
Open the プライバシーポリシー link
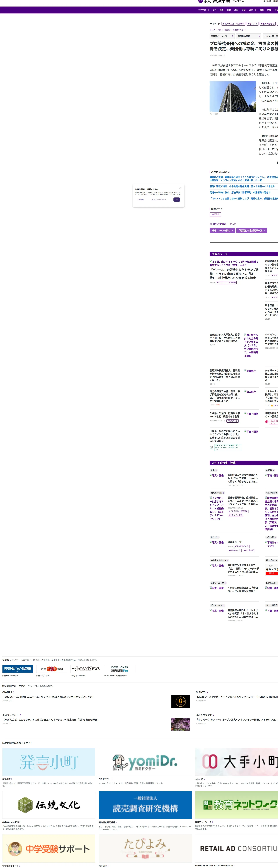pyautogui.click(x=159, y=199)
